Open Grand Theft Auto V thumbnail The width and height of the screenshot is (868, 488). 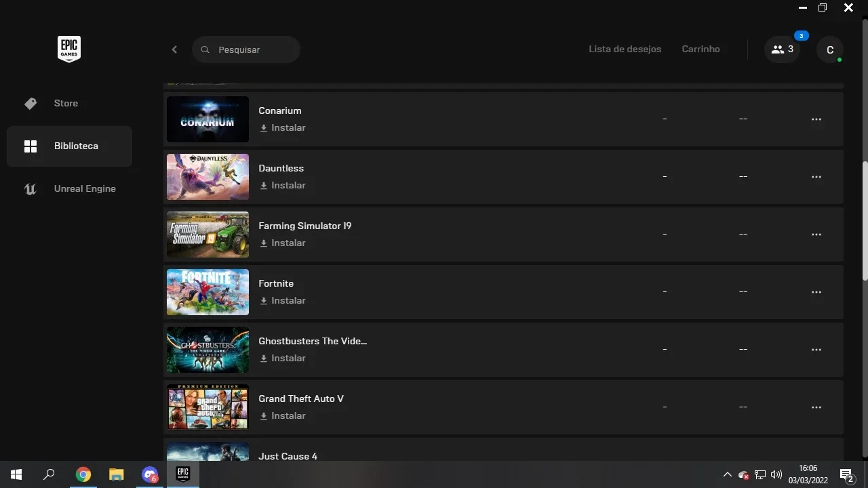click(208, 407)
